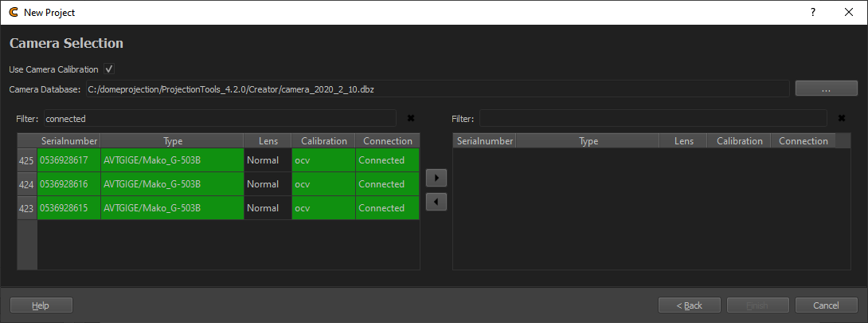Click the Camera Database path field
The width and height of the screenshot is (868, 323).
click(436, 89)
